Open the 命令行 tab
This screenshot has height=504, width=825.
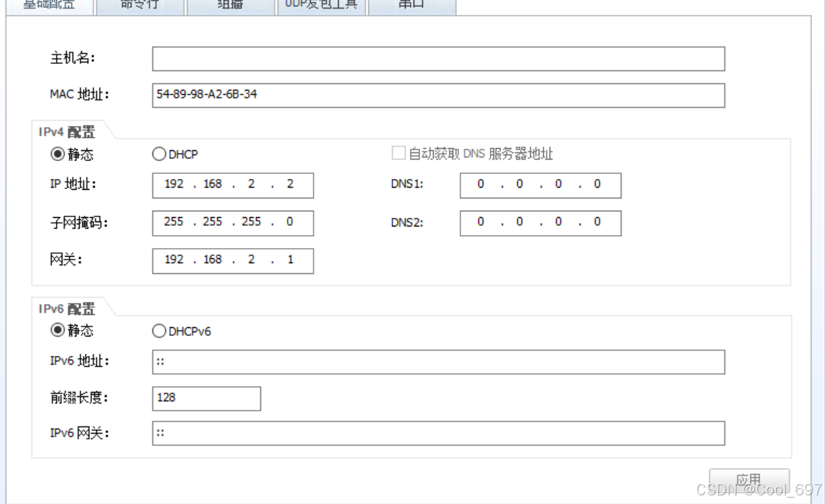pos(140,6)
